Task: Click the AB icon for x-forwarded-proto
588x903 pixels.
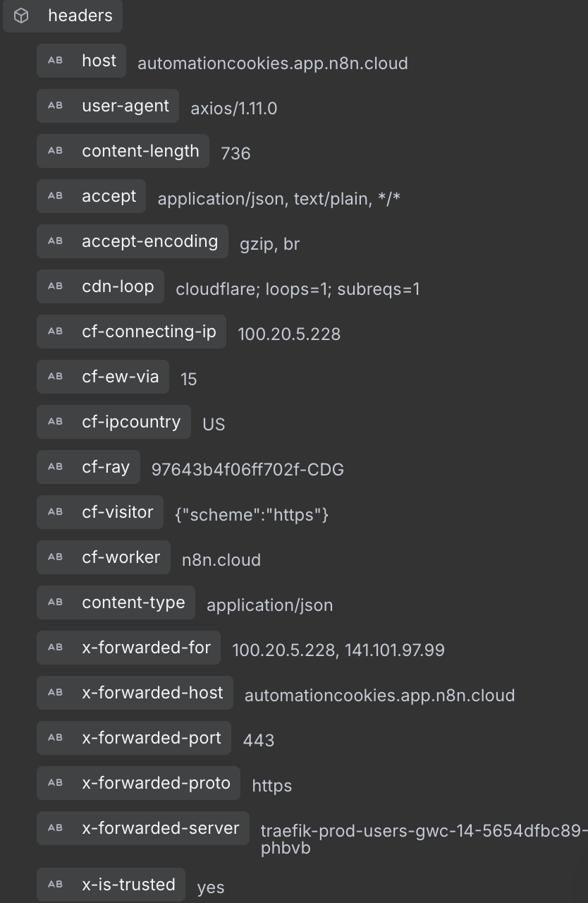Action: coord(56,783)
